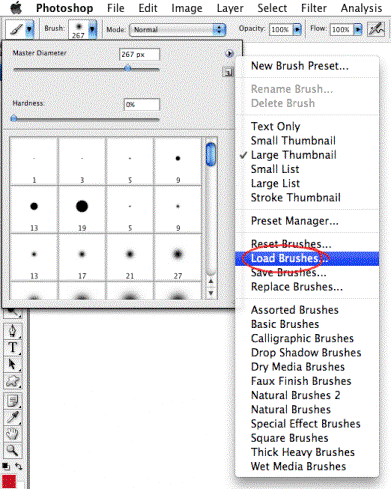Select the Notes tool
392x490 pixels.
pos(12,401)
